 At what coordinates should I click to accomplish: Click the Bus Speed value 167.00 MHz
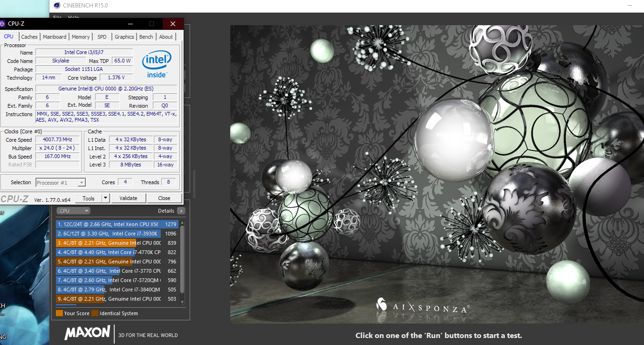tap(57, 157)
